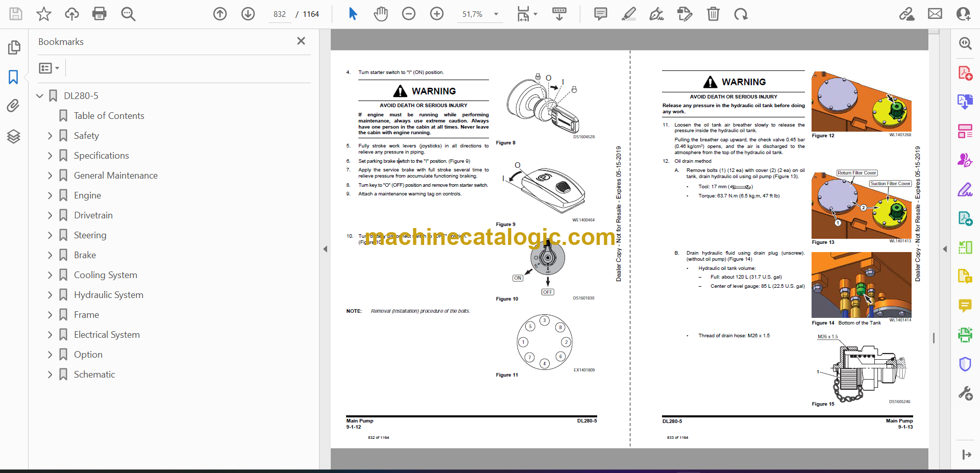Expand the General Maintenance bookmark
980x473 pixels.
tap(50, 176)
